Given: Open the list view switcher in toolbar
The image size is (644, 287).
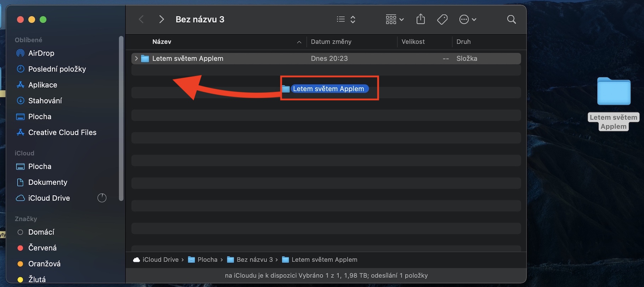Looking at the screenshot, I should 346,19.
